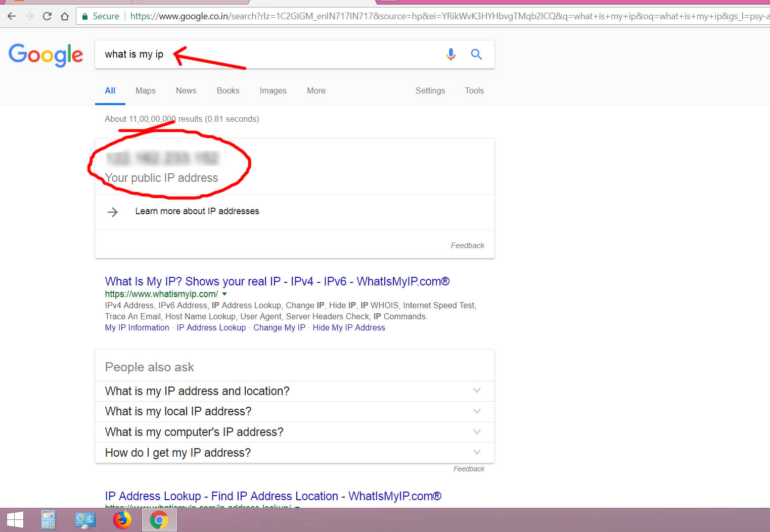Open the Windows Start menu
Screen dimensions: 770x532
tap(15, 520)
